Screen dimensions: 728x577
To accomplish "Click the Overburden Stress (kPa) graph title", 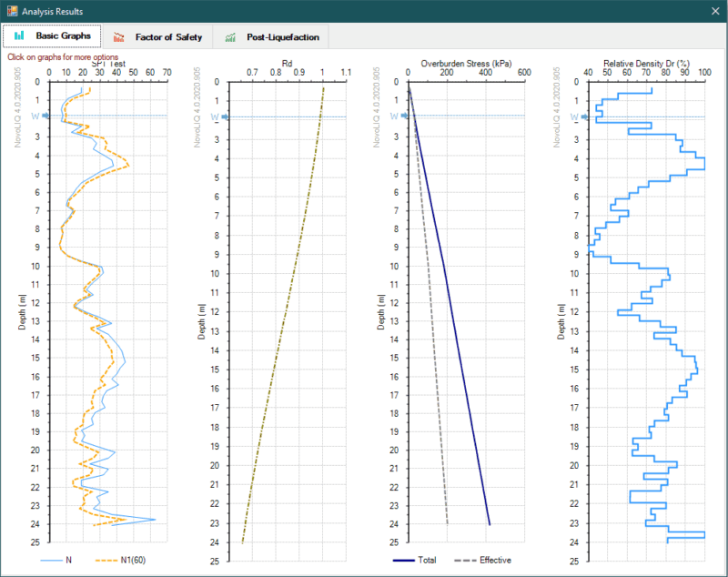I will pos(466,64).
